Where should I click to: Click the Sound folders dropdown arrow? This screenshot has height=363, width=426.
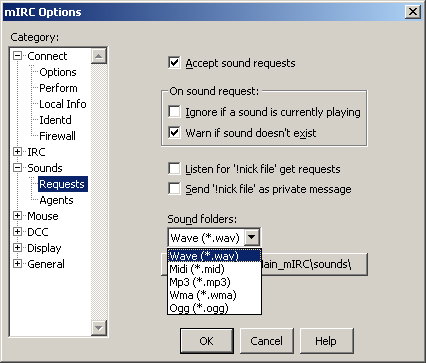(252, 238)
